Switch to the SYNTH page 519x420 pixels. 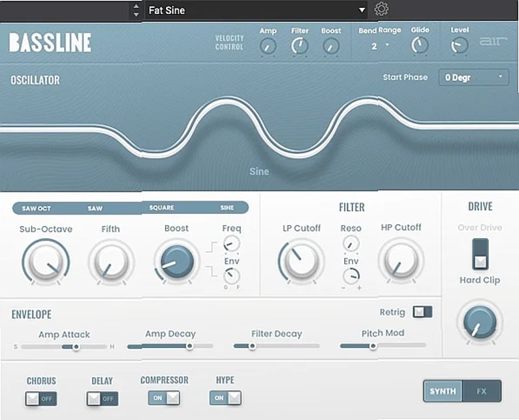[443, 391]
